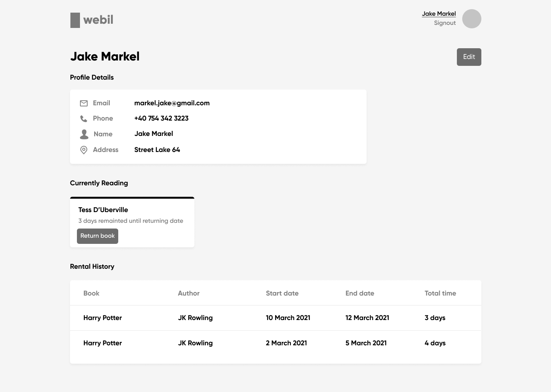The width and height of the screenshot is (551, 392).
Task: Click the Address location pin icon
Action: point(84,150)
